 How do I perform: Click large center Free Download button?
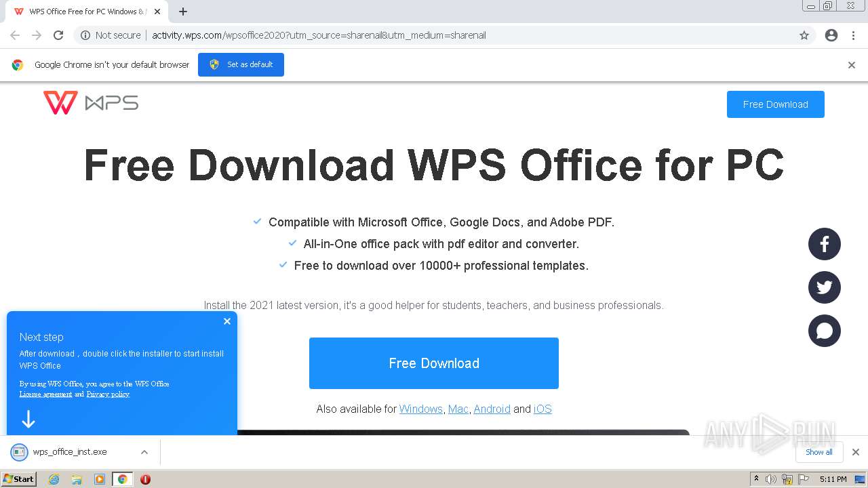(x=434, y=363)
